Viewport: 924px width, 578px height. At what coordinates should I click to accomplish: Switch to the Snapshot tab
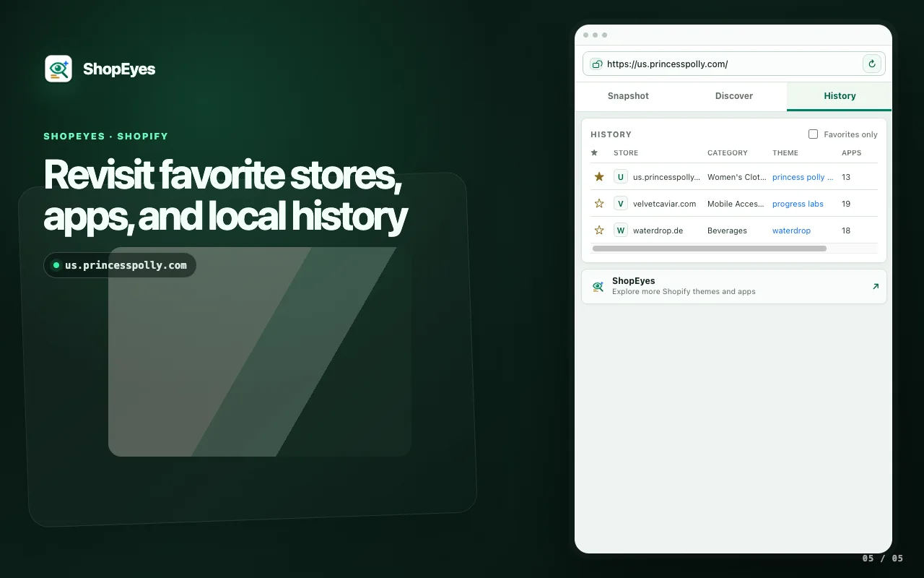pyautogui.click(x=628, y=96)
